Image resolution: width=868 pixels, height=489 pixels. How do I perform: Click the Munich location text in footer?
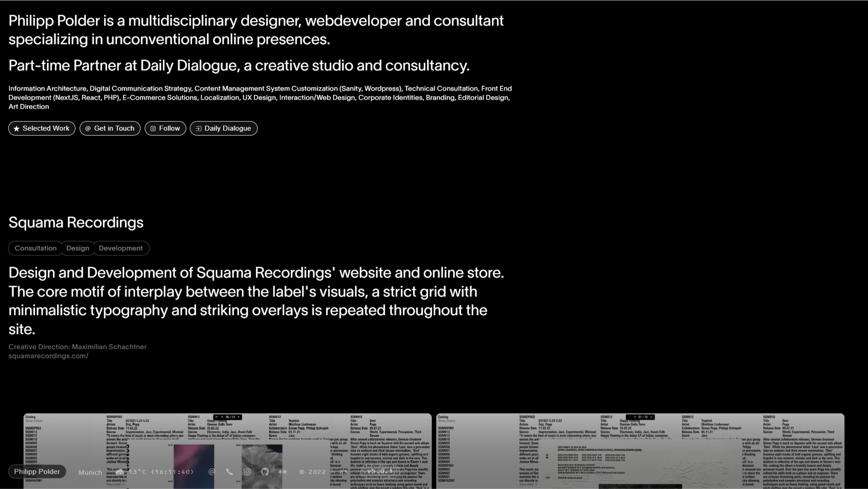(x=90, y=472)
